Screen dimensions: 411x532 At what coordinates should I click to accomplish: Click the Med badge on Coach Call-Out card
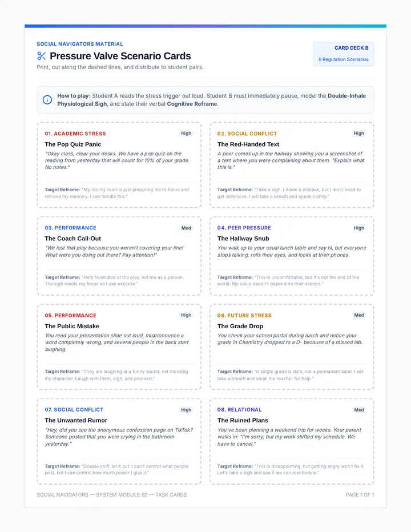186,228
